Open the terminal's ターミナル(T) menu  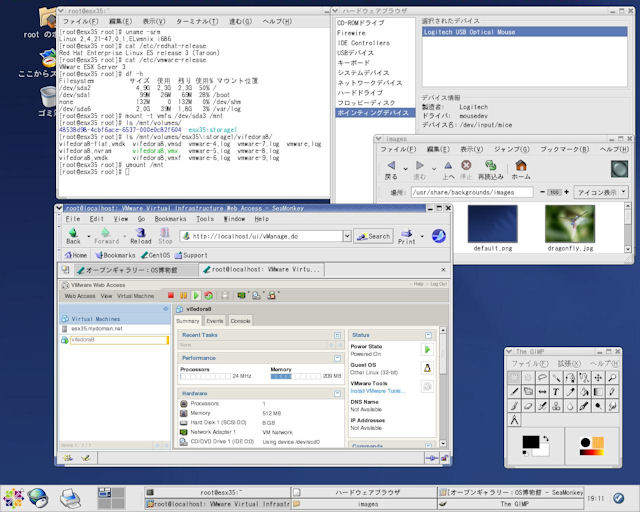(197, 21)
